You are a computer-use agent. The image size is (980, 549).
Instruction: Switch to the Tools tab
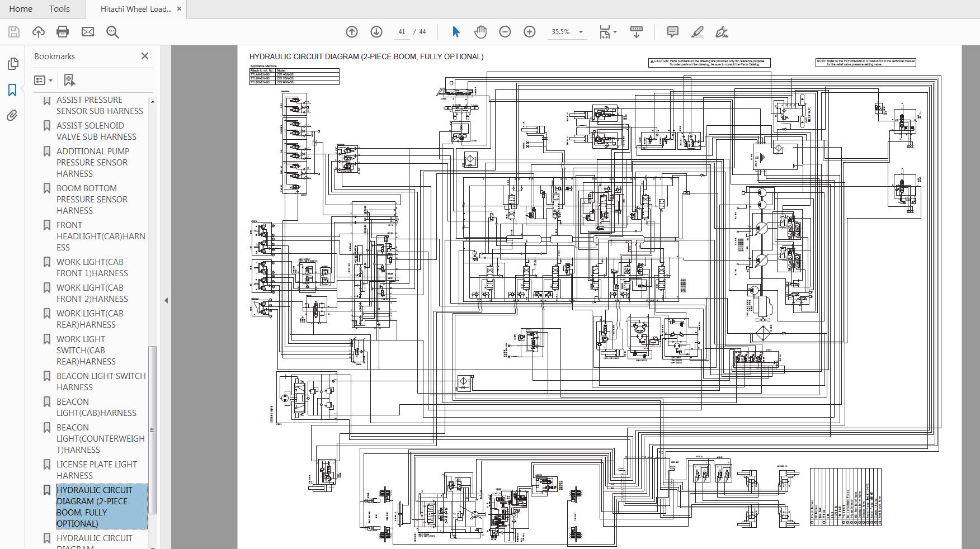click(59, 8)
